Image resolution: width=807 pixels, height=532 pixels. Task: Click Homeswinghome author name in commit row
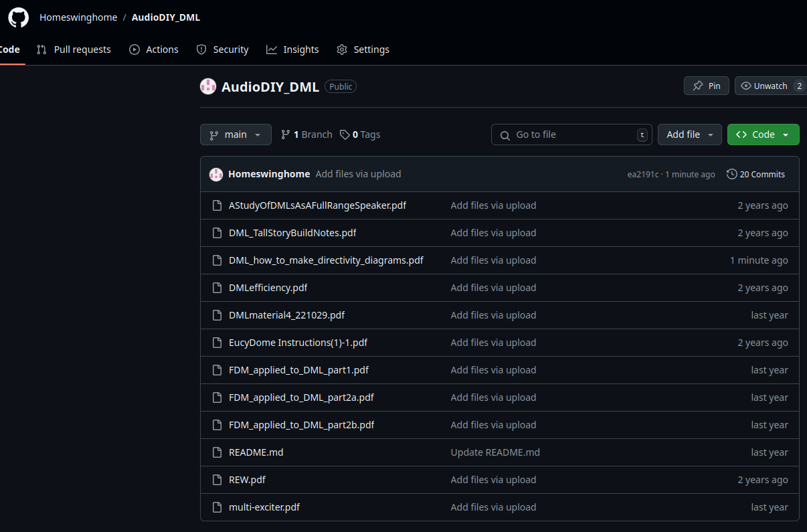(269, 174)
